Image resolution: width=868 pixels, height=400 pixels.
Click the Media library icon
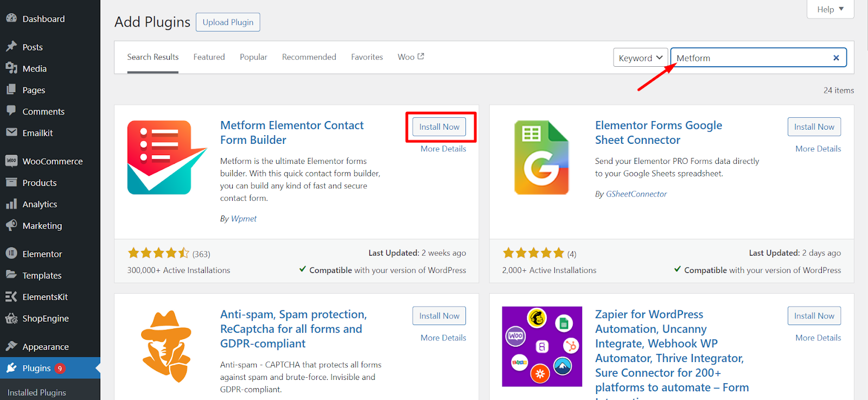11,68
